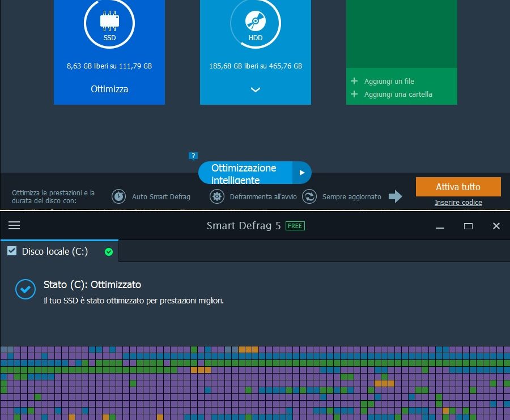
Task: Click green status check on Disco locale tab
Action: click(x=109, y=252)
